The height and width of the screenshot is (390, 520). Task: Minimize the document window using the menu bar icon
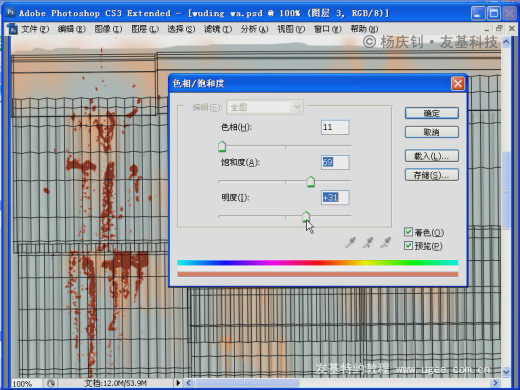[486, 29]
